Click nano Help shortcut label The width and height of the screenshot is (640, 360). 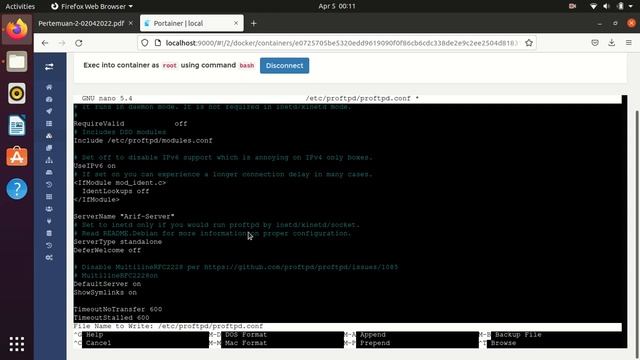pos(94,335)
